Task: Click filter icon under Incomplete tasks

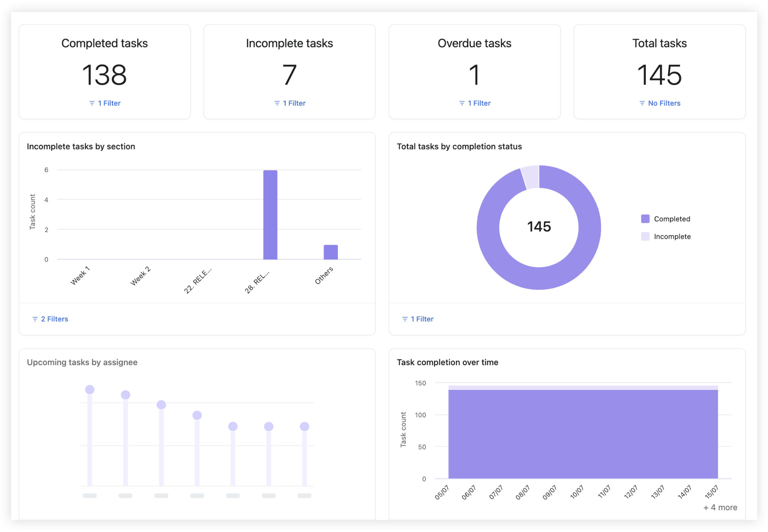Action: tap(277, 103)
